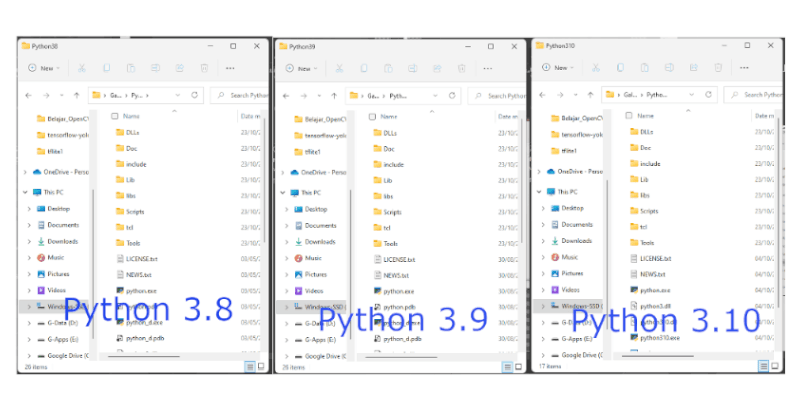
Task: Open the New dropdown in the Python38 window
Action: click(x=44, y=68)
